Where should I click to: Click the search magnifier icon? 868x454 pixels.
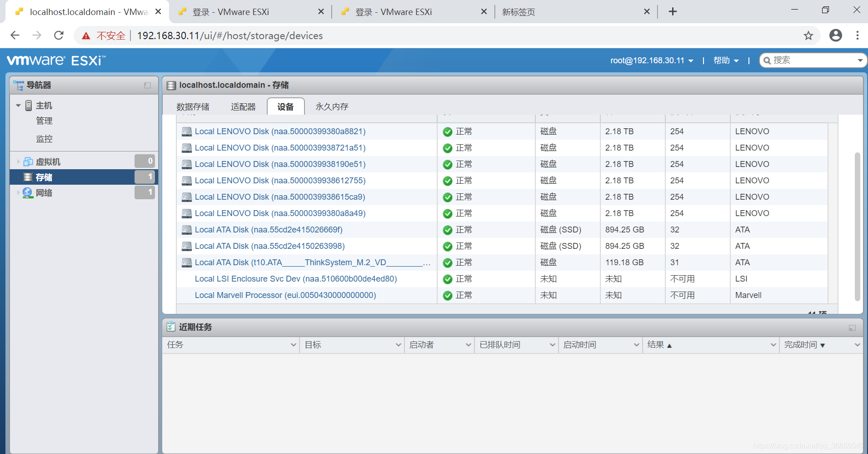tap(767, 61)
